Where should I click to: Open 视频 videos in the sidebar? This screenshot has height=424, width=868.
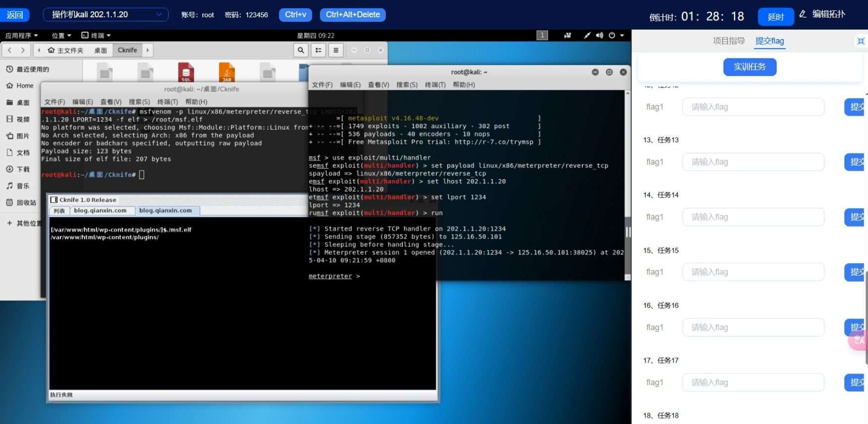point(18,119)
